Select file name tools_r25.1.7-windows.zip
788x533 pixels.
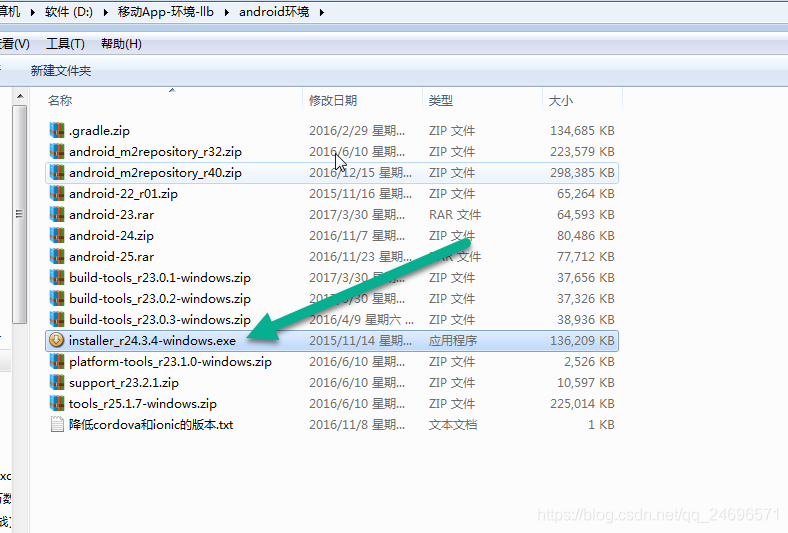(143, 404)
